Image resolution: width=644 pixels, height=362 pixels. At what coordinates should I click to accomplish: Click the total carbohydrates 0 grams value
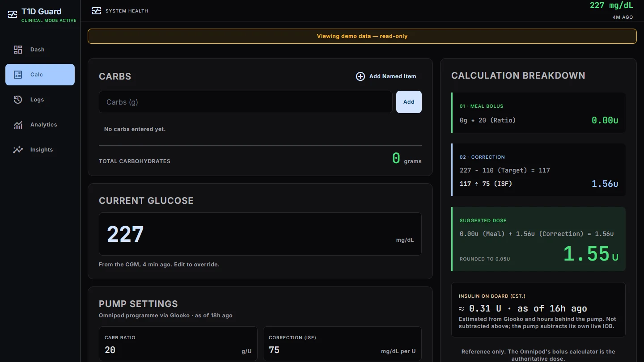407,158
